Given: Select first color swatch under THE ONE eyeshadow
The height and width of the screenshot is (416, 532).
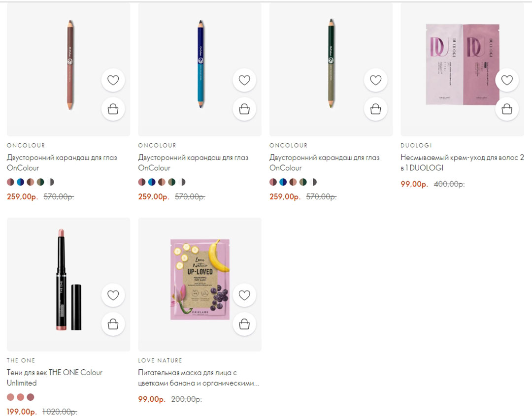Looking at the screenshot, I should pyautogui.click(x=11, y=397).
